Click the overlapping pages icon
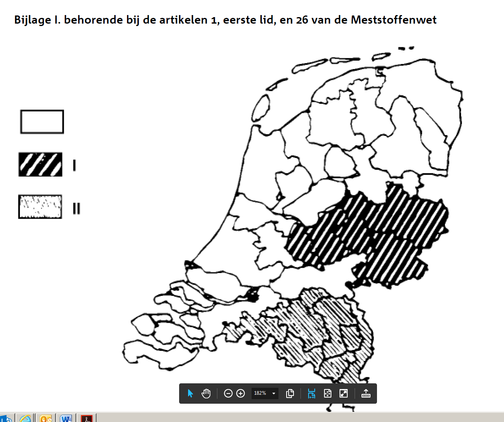The image size is (504, 422). tap(290, 394)
